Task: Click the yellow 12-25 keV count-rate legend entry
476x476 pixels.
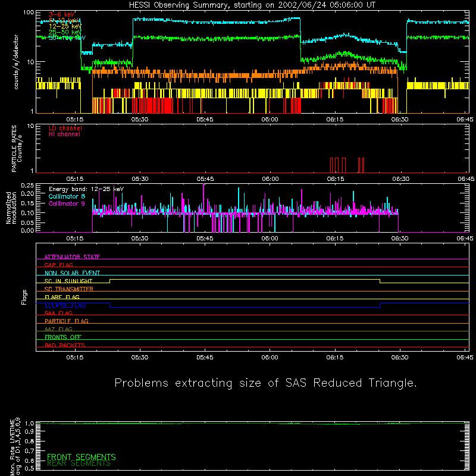Action: pos(65,26)
